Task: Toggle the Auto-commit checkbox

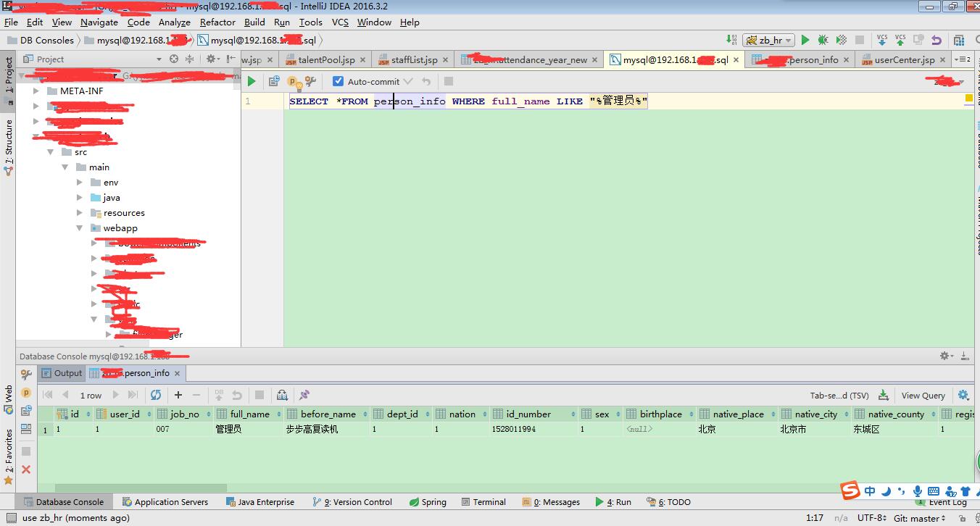Action: point(338,81)
